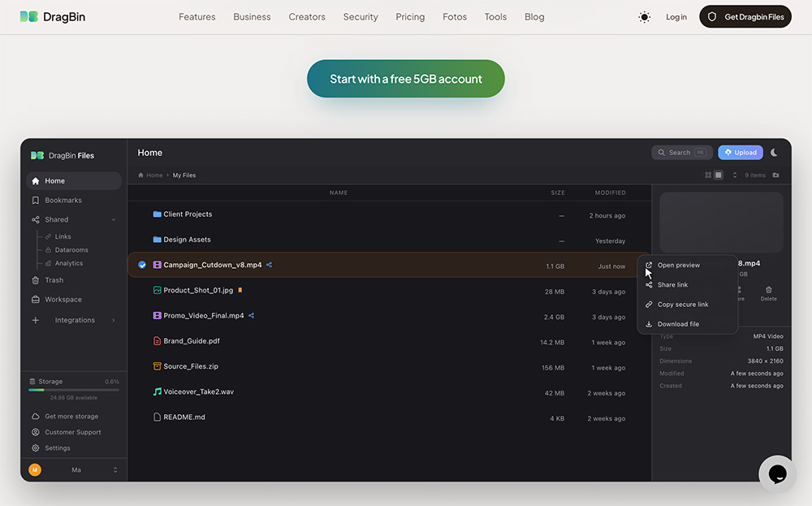This screenshot has height=506, width=812.
Task: Click Get more storage cloud icon
Action: pos(35,417)
